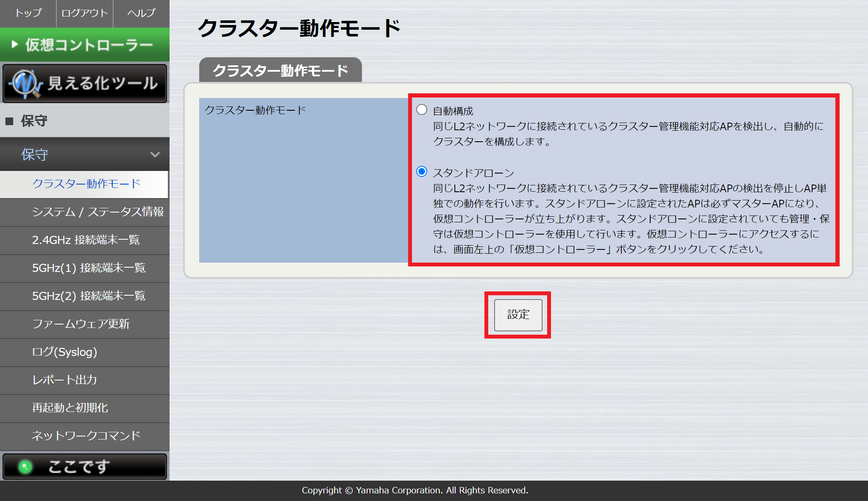Open クラスター動作モード sidebar link
The height and width of the screenshot is (501, 868).
86,184
